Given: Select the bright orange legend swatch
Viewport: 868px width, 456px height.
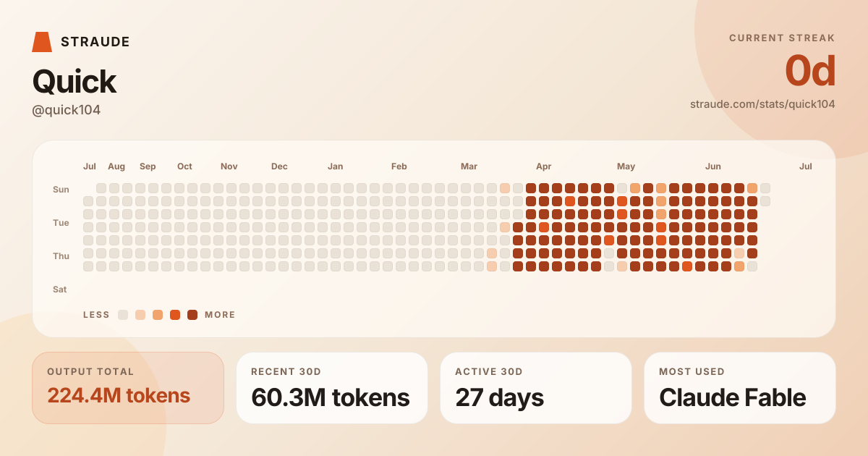Looking at the screenshot, I should (x=175, y=315).
